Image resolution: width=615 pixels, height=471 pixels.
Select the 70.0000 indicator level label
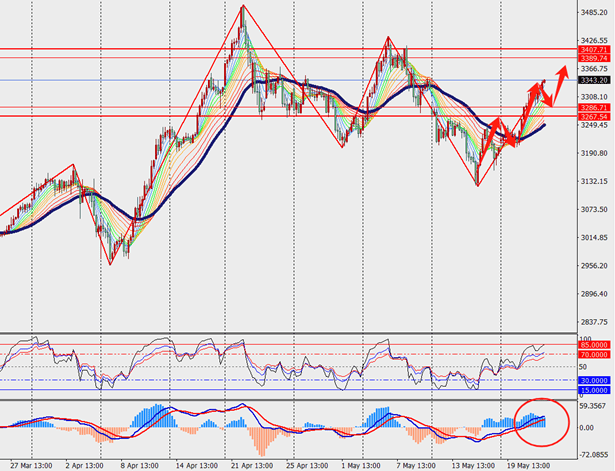click(594, 354)
